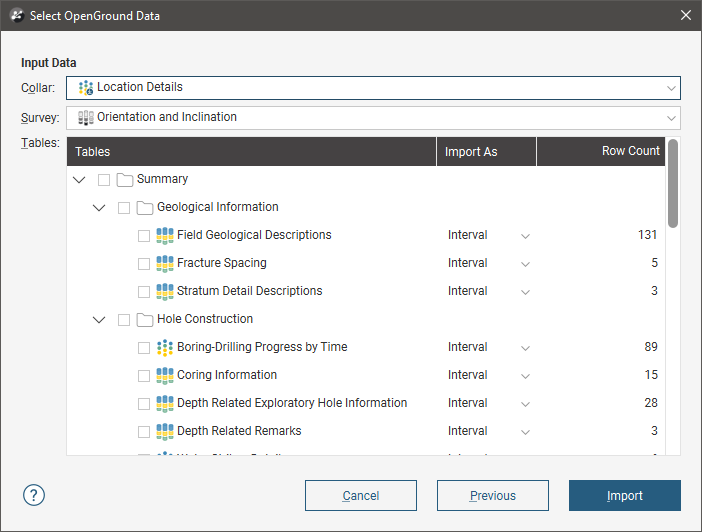Collapse the Summary tree node
Screen dimensions: 702x532
coord(80,180)
